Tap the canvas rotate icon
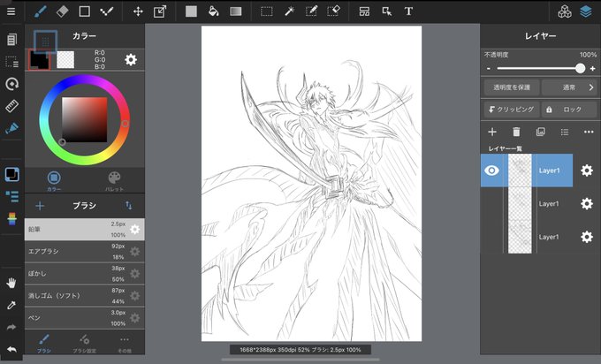601x364 pixels. (x=11, y=84)
